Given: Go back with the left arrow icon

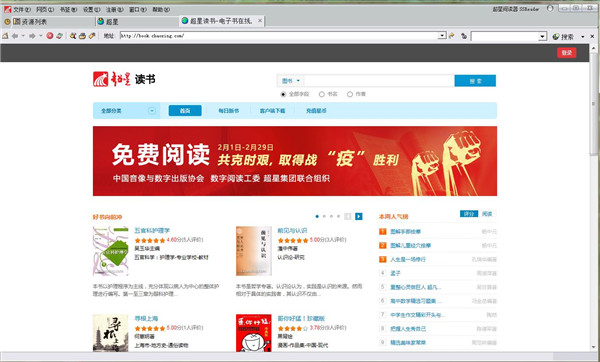Looking at the screenshot, I should [15, 36].
